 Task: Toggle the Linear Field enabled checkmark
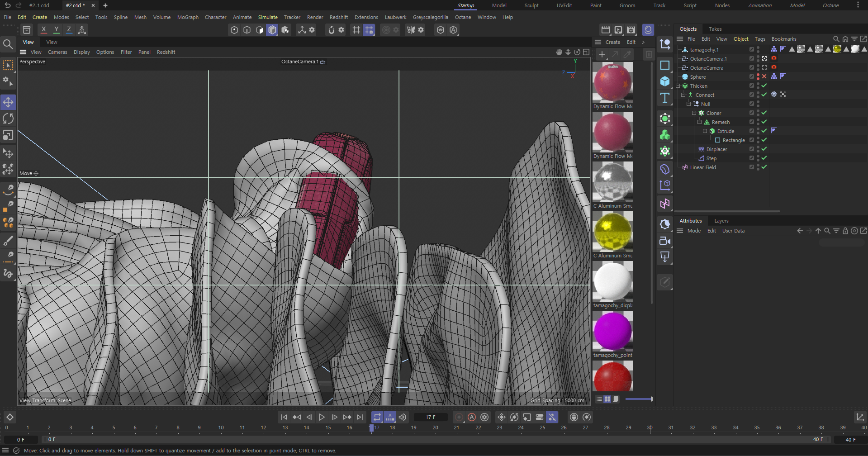764,167
